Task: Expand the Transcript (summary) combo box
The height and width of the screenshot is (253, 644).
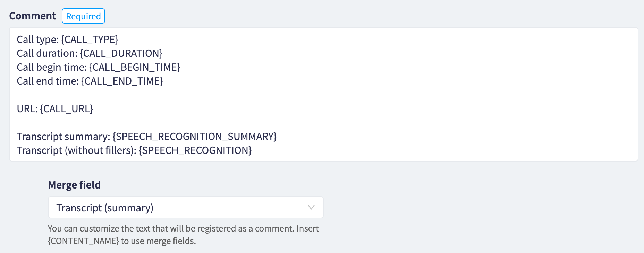Action: tap(185, 207)
